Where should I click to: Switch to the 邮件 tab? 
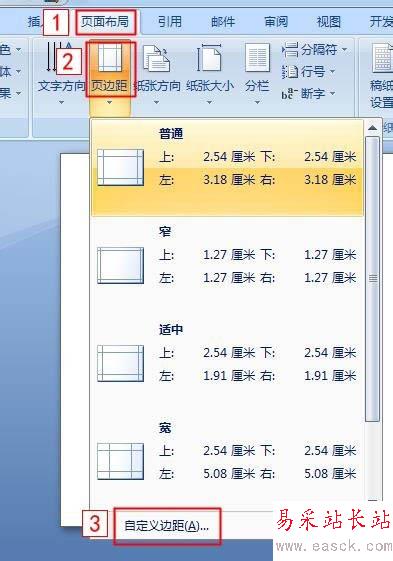tap(223, 22)
